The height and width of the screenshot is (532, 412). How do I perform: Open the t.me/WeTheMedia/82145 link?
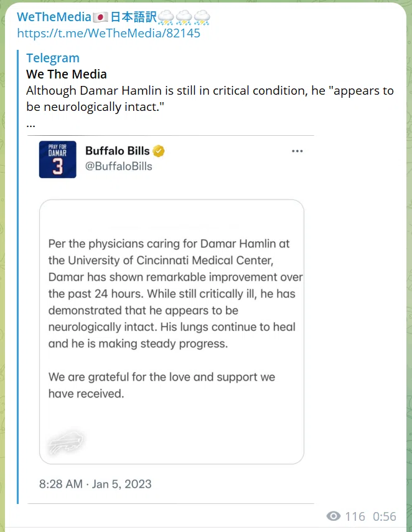coord(108,33)
